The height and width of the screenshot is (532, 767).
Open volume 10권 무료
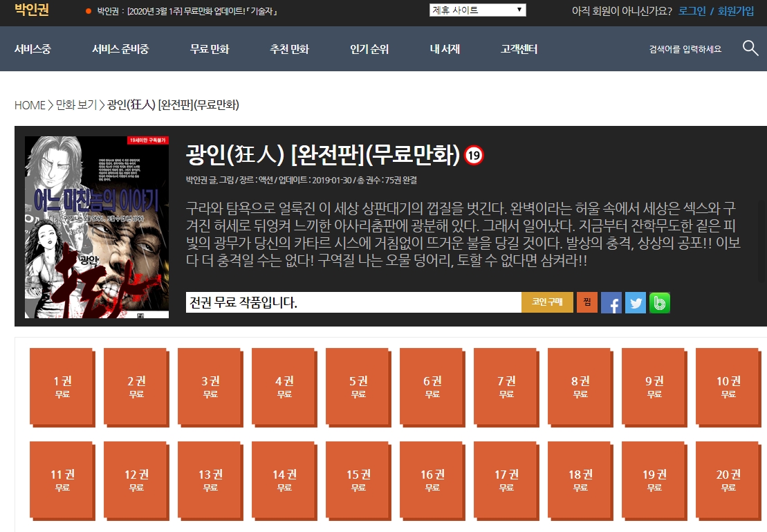pos(728,387)
